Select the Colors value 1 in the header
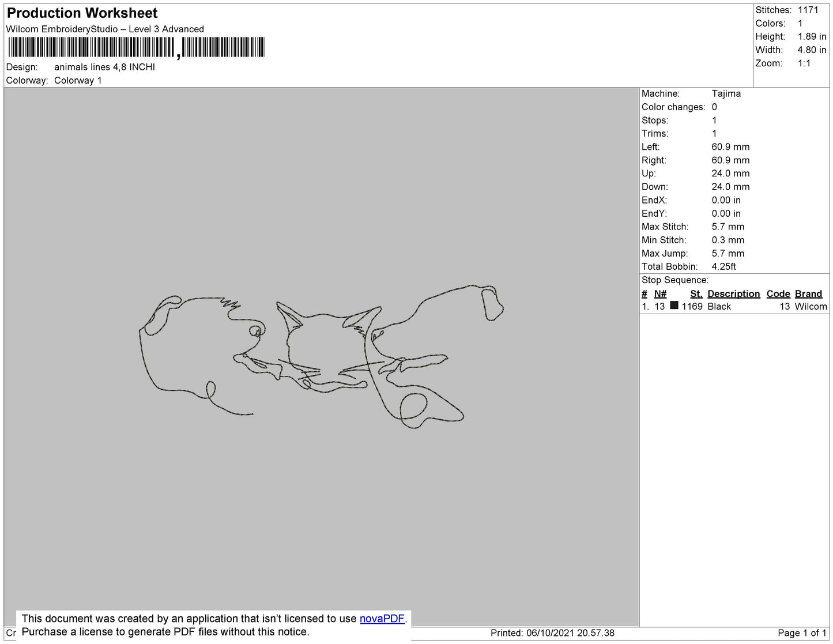833x644 pixels. tap(800, 23)
